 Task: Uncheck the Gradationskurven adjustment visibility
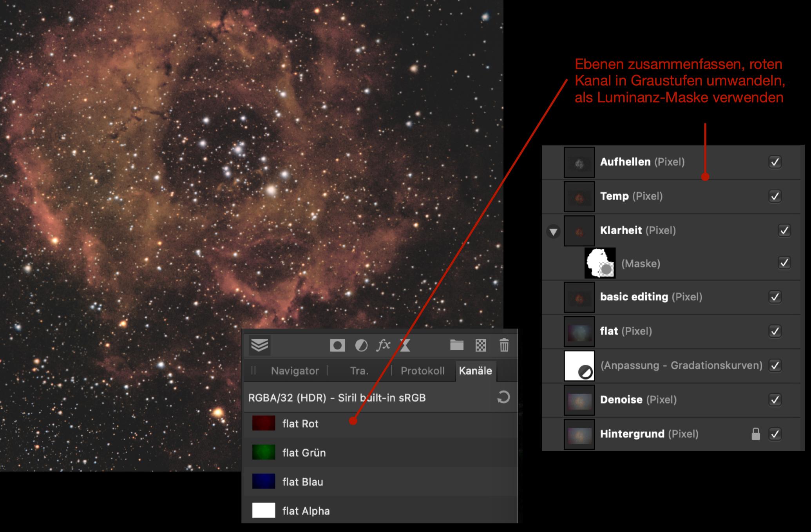[x=775, y=366]
